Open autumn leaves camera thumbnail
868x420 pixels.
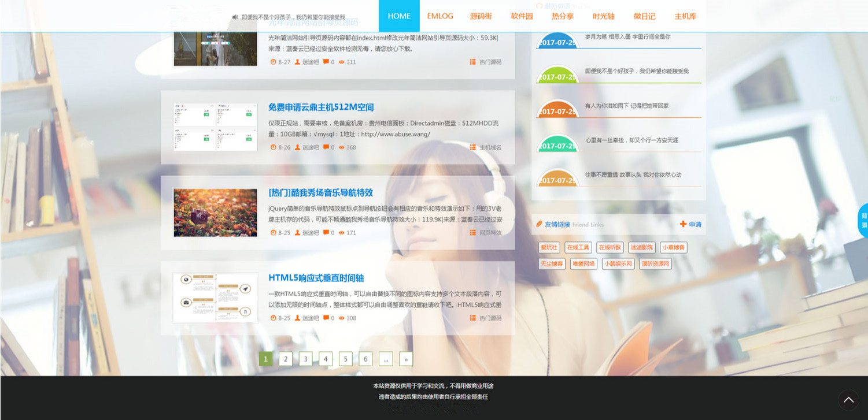coord(215,213)
